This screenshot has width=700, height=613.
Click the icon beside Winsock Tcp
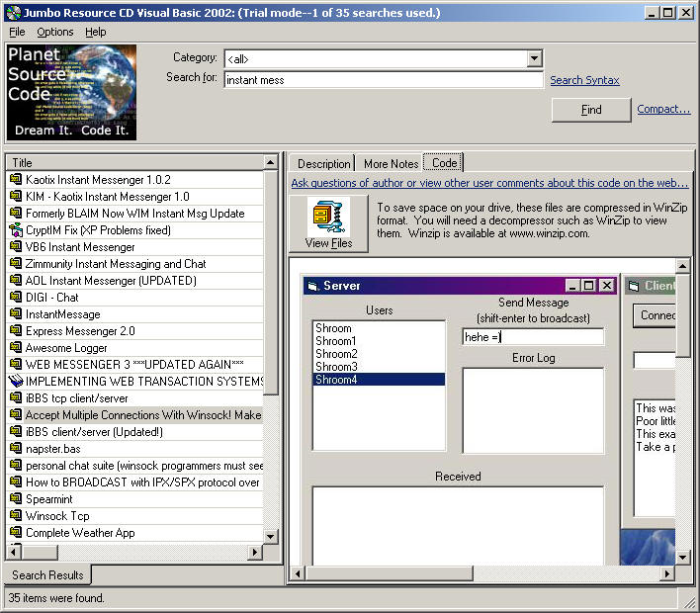(x=16, y=516)
